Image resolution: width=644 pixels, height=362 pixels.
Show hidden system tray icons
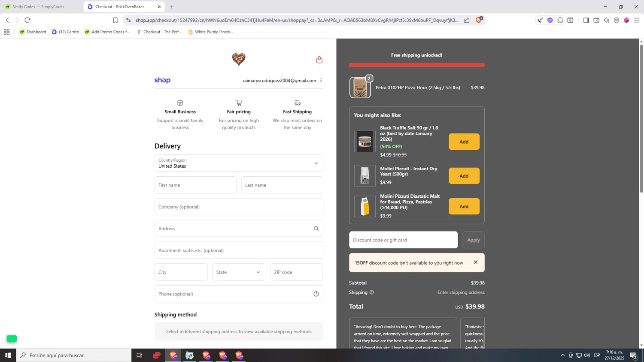pos(562,355)
